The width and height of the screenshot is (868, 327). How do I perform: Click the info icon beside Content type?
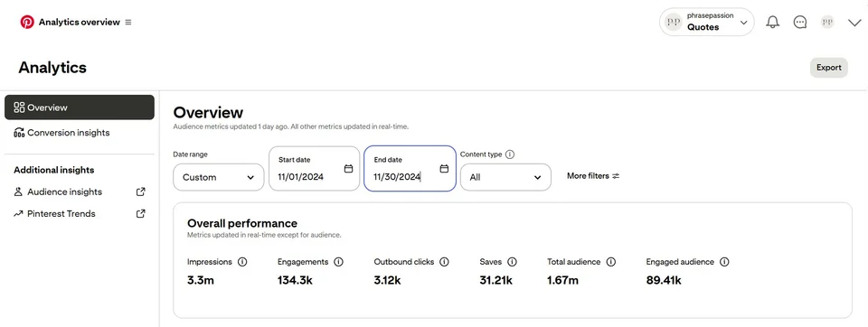pos(510,154)
